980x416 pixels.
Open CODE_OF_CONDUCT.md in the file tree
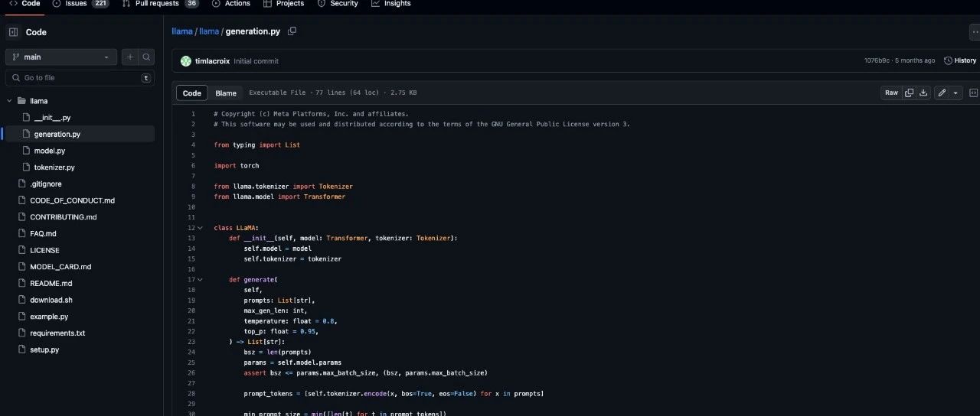click(73, 200)
